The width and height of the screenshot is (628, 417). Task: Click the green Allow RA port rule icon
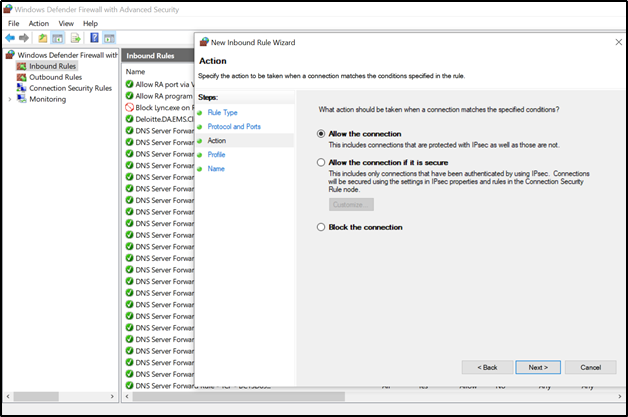click(x=130, y=85)
